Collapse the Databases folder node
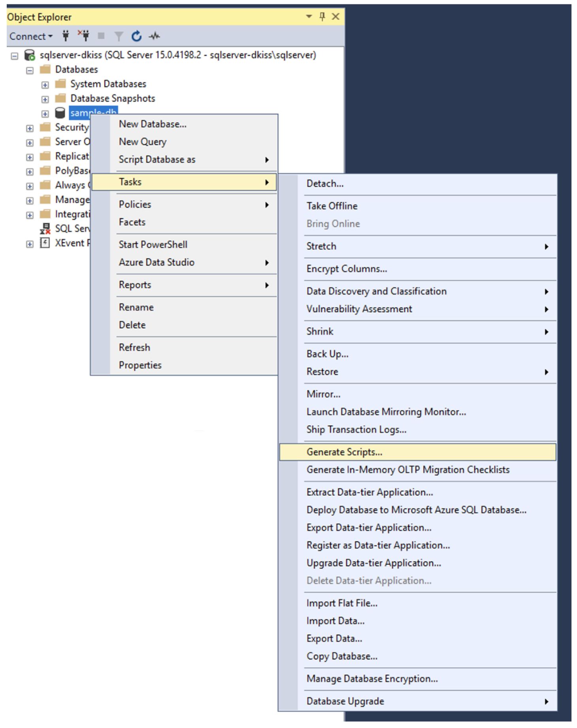Viewport: 577px width, 728px height. 30,70
